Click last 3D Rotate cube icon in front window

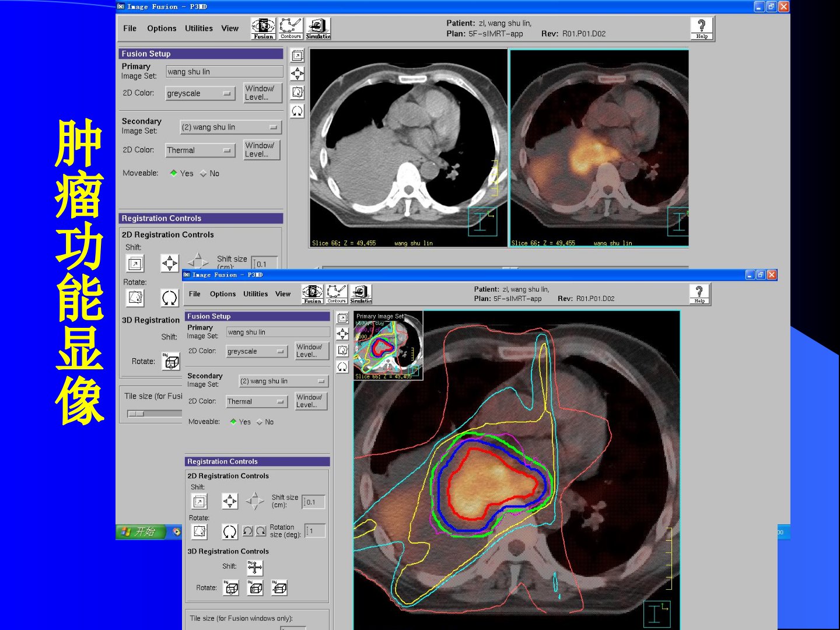click(x=279, y=588)
